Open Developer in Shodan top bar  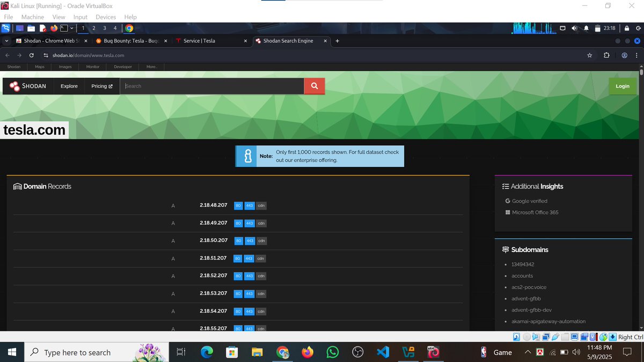tap(123, 67)
